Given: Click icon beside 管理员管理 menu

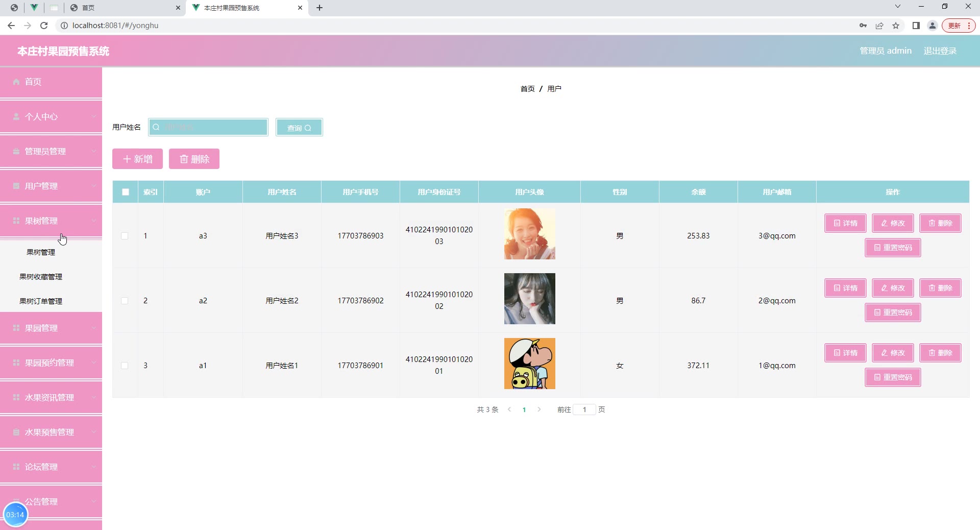Looking at the screenshot, I should (16, 151).
